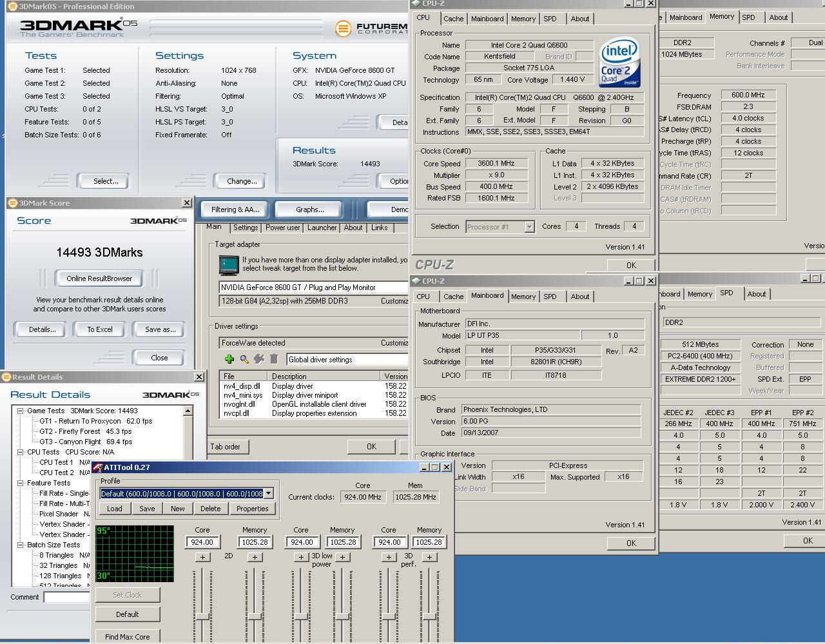Click the plus button under 2D Memory
The image size is (825, 644).
tap(255, 557)
